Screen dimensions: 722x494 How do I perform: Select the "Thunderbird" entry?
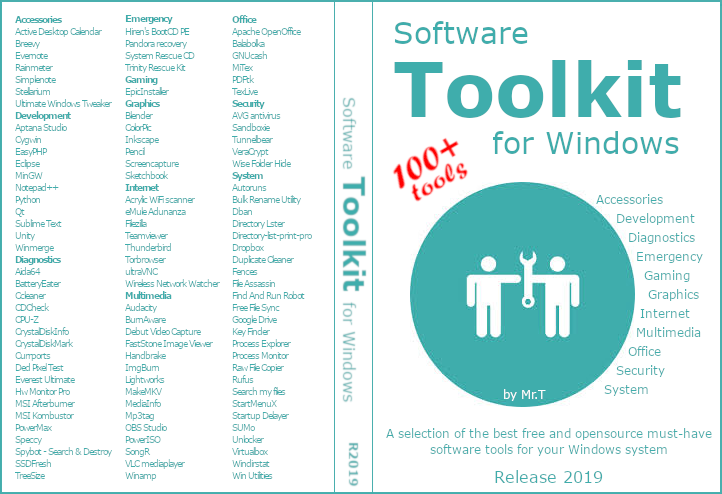coord(148,248)
